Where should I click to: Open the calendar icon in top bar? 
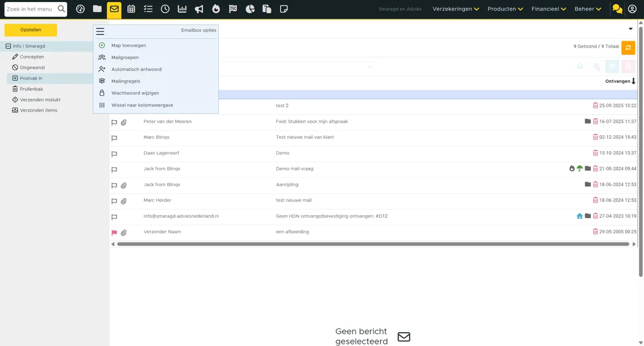(x=131, y=9)
